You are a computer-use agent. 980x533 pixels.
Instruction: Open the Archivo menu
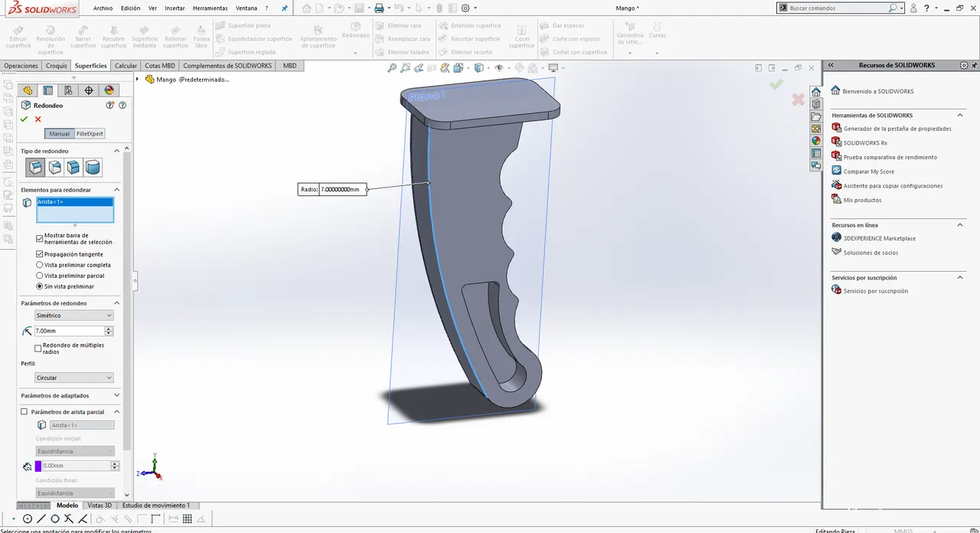pos(103,8)
